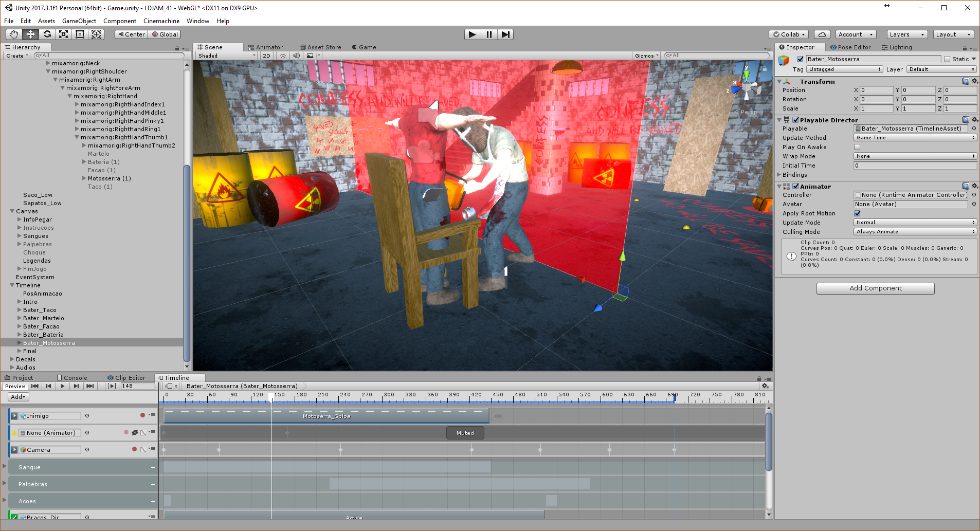Viewport: 980px width, 531px height.
Task: Select the Rect transform tool
Action: click(80, 34)
